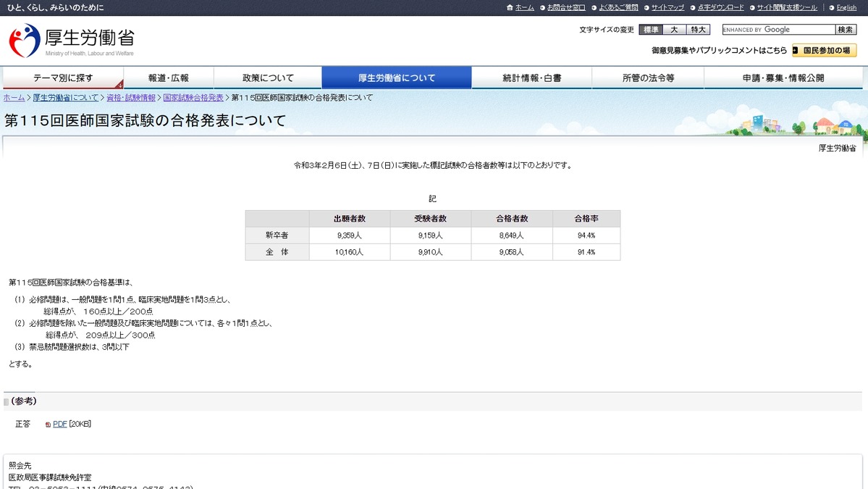The width and height of the screenshot is (868, 489).
Task: Select cell value 91.4%
Action: (x=586, y=252)
